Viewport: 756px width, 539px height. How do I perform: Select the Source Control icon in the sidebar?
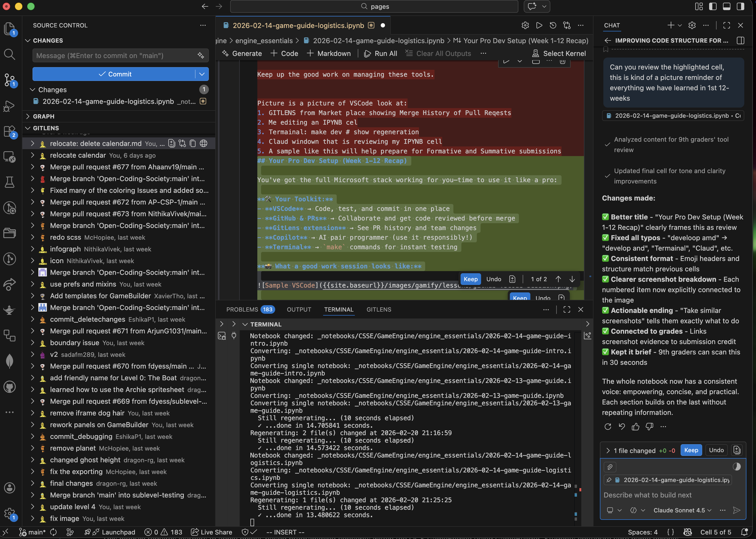pyautogui.click(x=10, y=80)
